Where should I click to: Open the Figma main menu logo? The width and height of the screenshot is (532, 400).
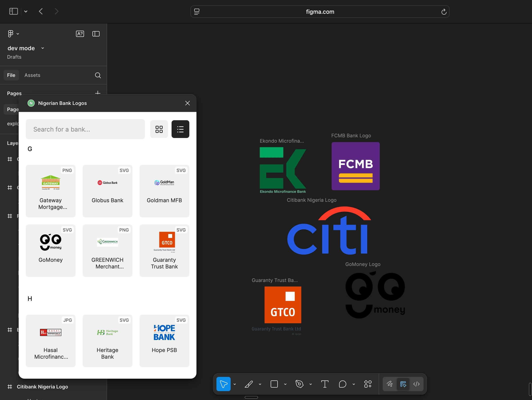[x=11, y=34]
